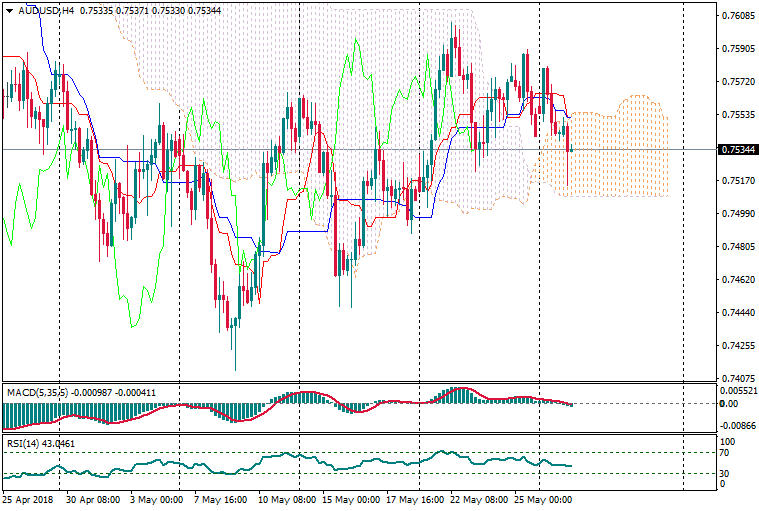Click the RSI 100 scale label
The image size is (759, 511).
pyautogui.click(x=729, y=441)
